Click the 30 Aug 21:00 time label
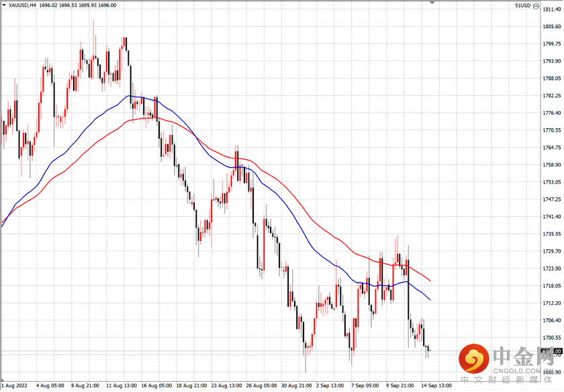This screenshot has height=392, width=564. [x=296, y=385]
